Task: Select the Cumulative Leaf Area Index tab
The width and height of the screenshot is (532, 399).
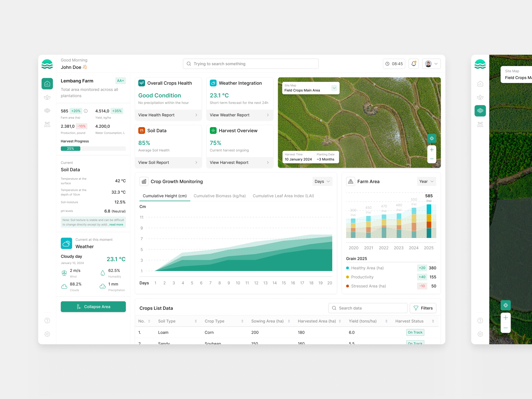Action: point(283,196)
